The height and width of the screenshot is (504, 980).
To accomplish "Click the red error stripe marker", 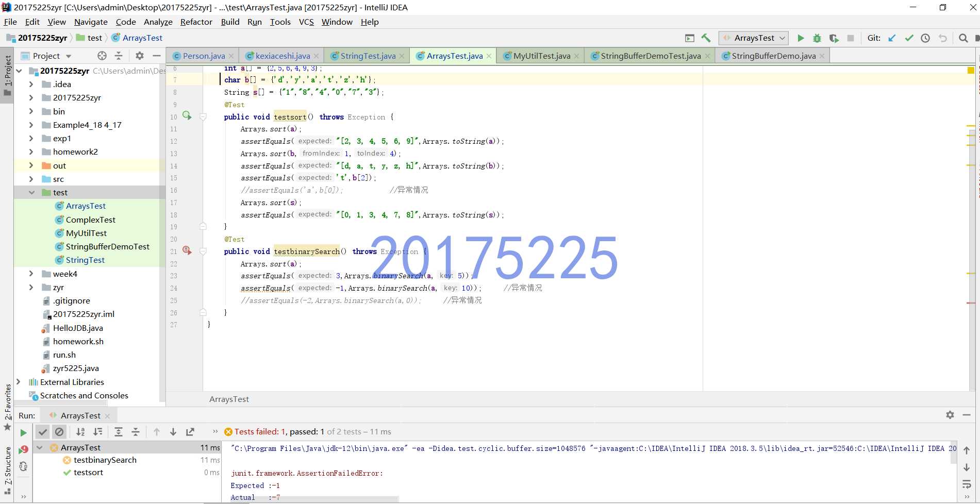I will [x=971, y=303].
